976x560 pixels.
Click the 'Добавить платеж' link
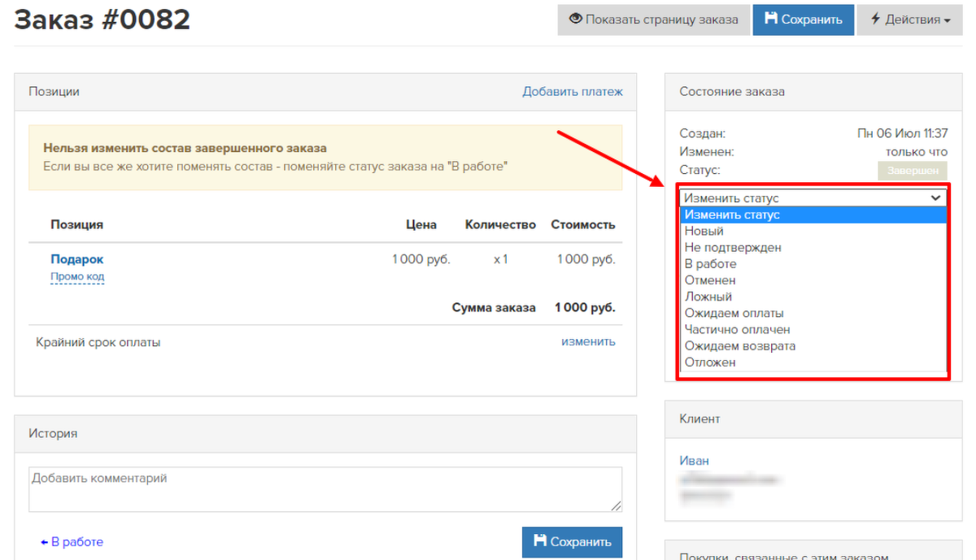click(573, 92)
